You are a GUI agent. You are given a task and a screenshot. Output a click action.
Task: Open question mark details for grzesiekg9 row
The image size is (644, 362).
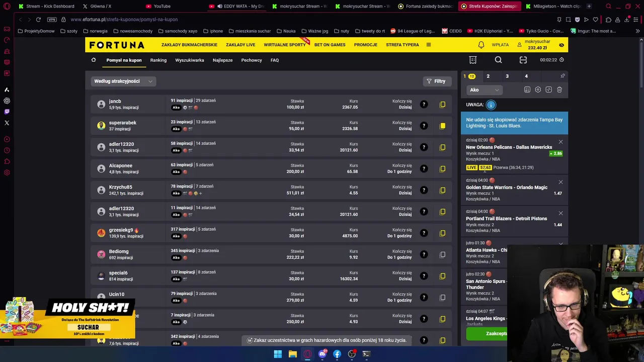[424, 233]
